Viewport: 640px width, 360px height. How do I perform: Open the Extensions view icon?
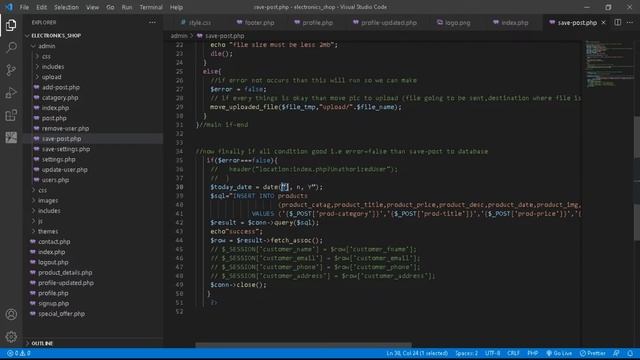(x=11, y=115)
